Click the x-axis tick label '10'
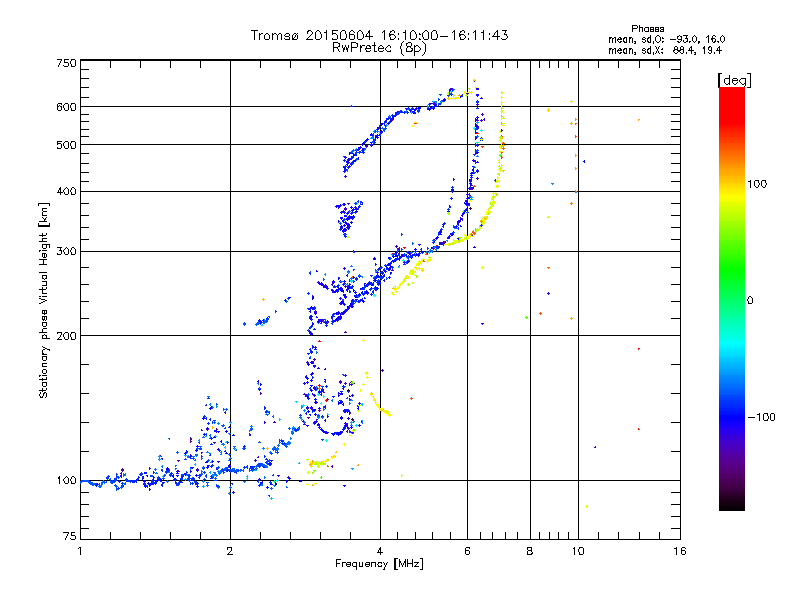Image resolution: width=800 pixels, height=600 pixels. coord(578,551)
